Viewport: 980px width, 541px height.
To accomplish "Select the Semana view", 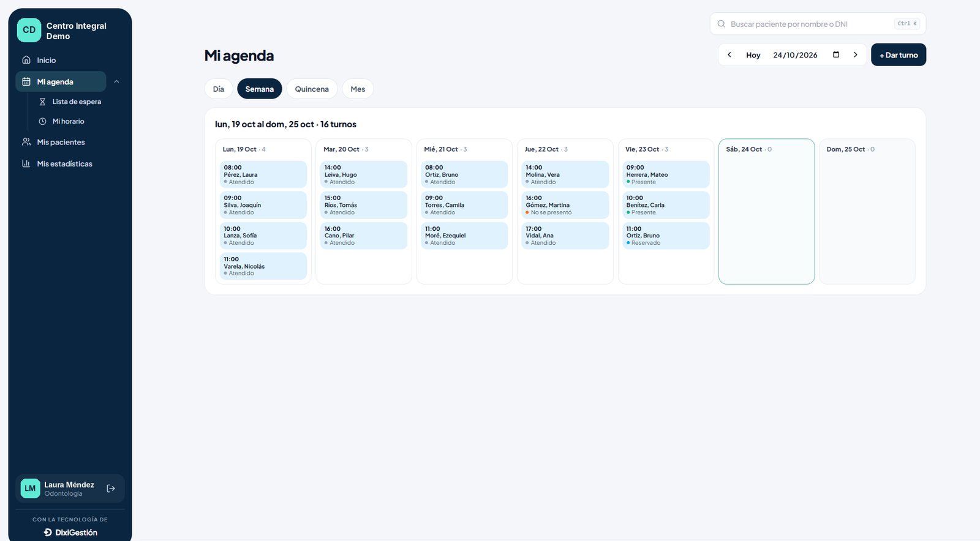I will click(260, 89).
